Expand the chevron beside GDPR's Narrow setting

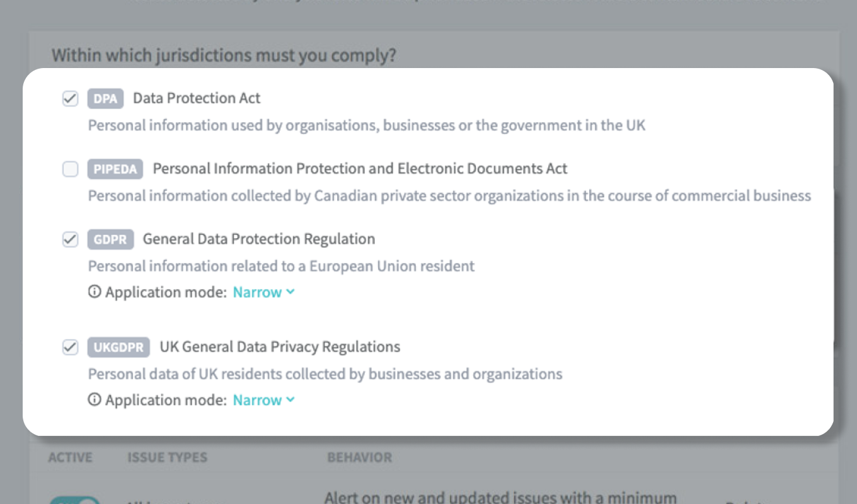coord(290,292)
